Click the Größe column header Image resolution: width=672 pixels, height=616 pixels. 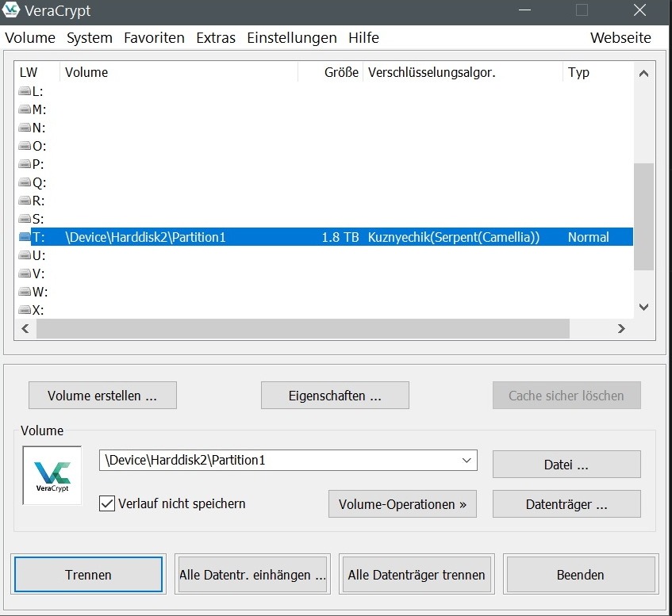tap(330, 72)
